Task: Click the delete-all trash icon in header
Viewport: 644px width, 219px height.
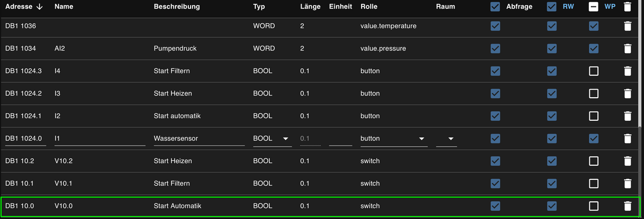Action: [x=627, y=7]
